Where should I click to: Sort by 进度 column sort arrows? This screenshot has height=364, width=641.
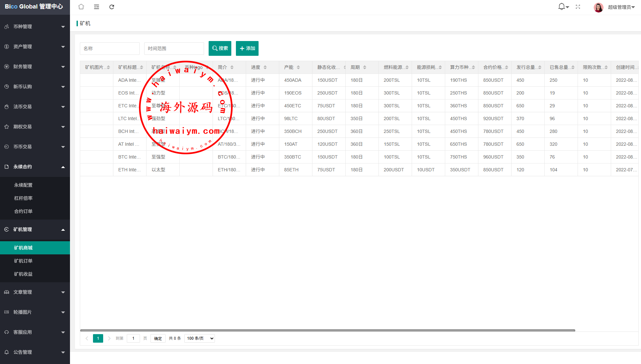tap(265, 67)
